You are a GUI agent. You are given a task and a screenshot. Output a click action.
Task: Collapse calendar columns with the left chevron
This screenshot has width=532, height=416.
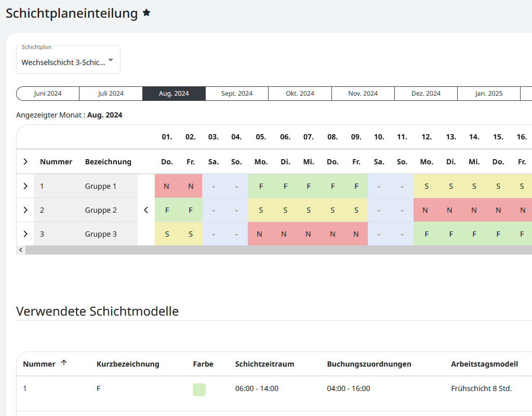point(146,210)
